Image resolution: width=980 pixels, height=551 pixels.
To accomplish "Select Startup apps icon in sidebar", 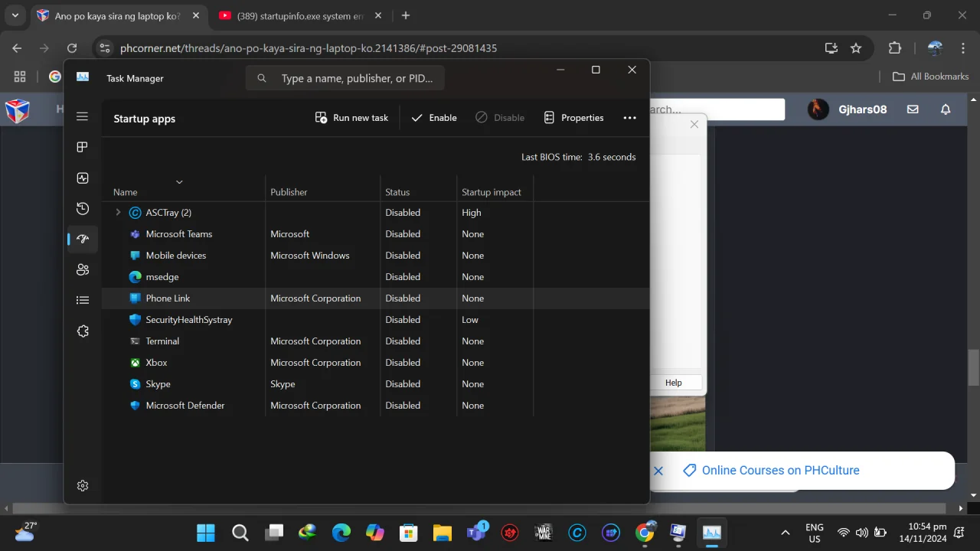I will pos(83,239).
